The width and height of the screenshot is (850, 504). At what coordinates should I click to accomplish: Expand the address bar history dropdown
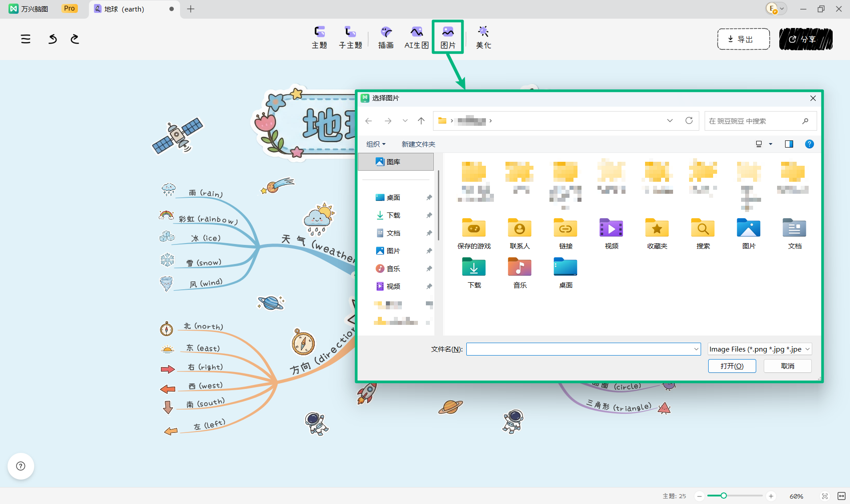pyautogui.click(x=670, y=121)
